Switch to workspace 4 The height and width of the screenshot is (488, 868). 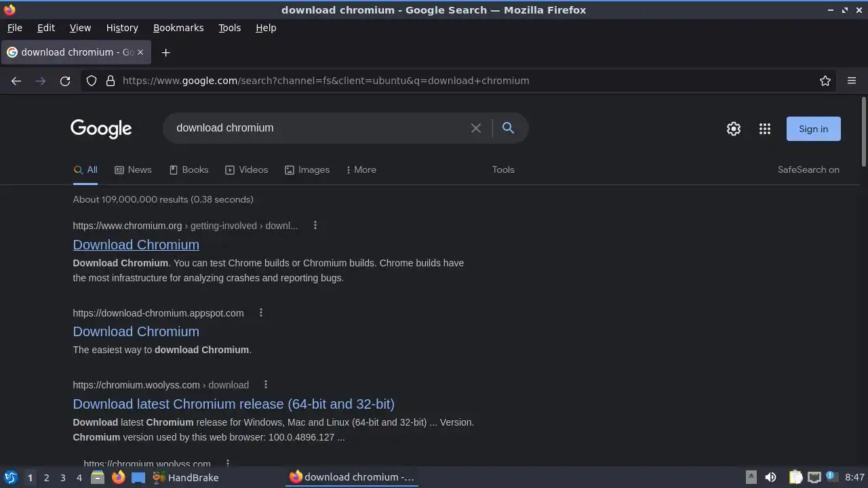coord(79,478)
